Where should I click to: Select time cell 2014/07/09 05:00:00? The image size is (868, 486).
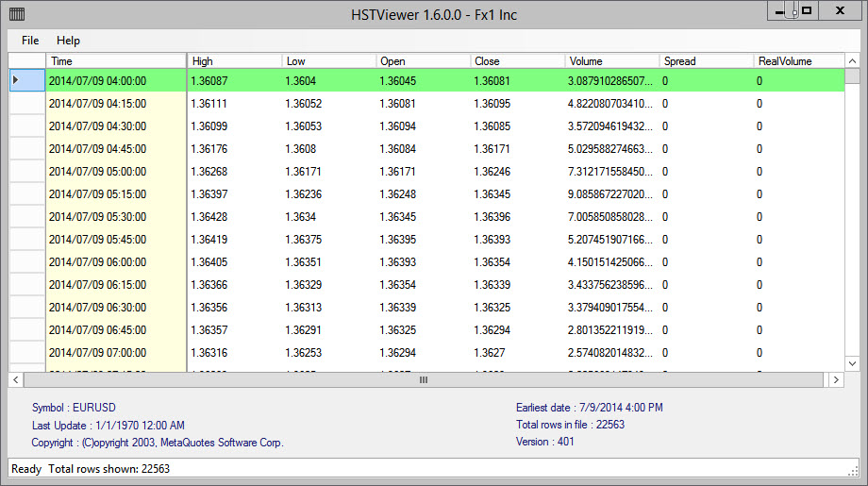tap(116, 172)
